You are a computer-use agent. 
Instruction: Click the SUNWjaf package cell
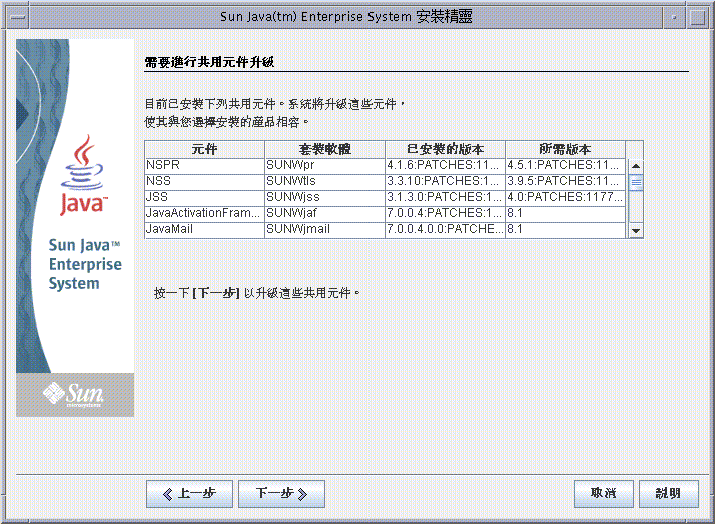point(325,213)
